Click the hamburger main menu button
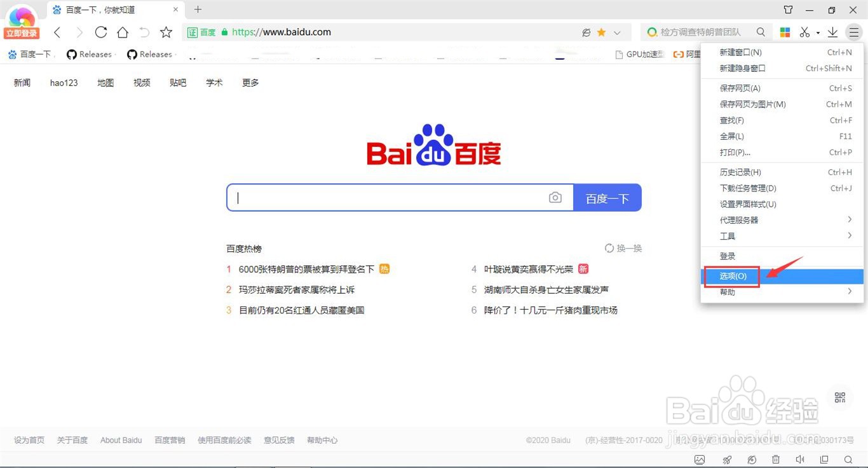 854,32
